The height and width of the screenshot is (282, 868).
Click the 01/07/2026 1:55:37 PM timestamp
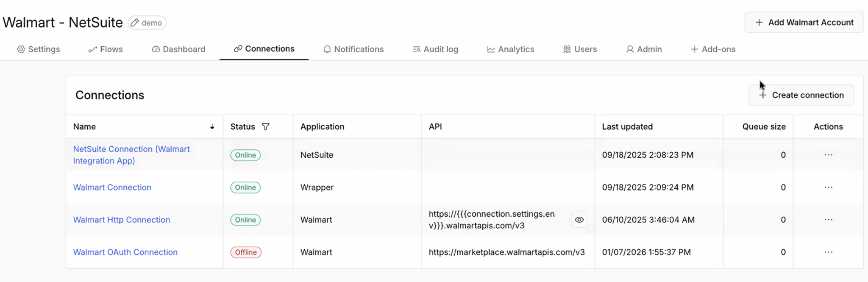click(646, 252)
